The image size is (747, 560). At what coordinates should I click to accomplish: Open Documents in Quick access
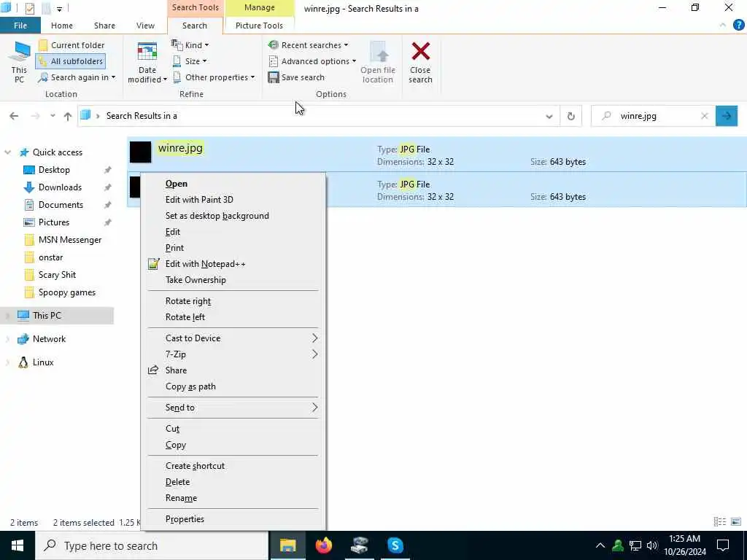(x=61, y=205)
